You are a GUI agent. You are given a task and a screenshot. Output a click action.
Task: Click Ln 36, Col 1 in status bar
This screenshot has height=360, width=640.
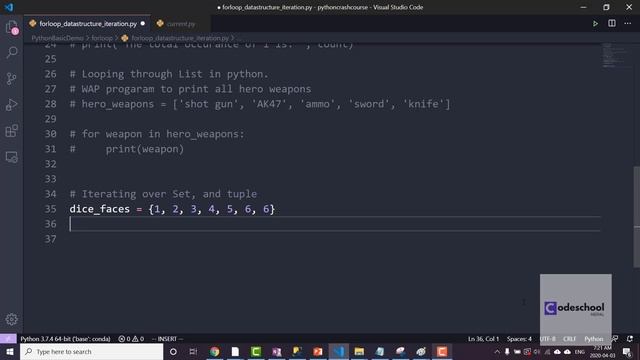[x=483, y=339]
